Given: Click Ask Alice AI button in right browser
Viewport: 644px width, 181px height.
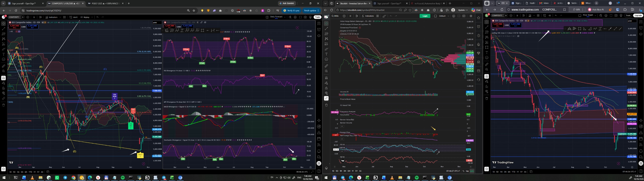Looking at the screenshot, I should pyautogui.click(x=596, y=10).
